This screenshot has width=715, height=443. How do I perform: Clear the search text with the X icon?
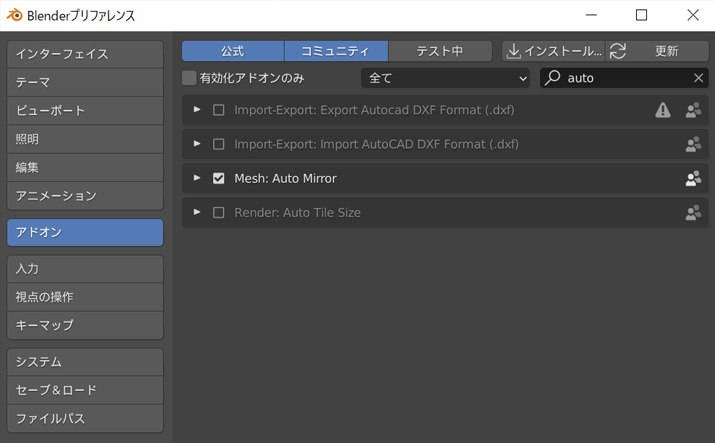click(x=698, y=78)
